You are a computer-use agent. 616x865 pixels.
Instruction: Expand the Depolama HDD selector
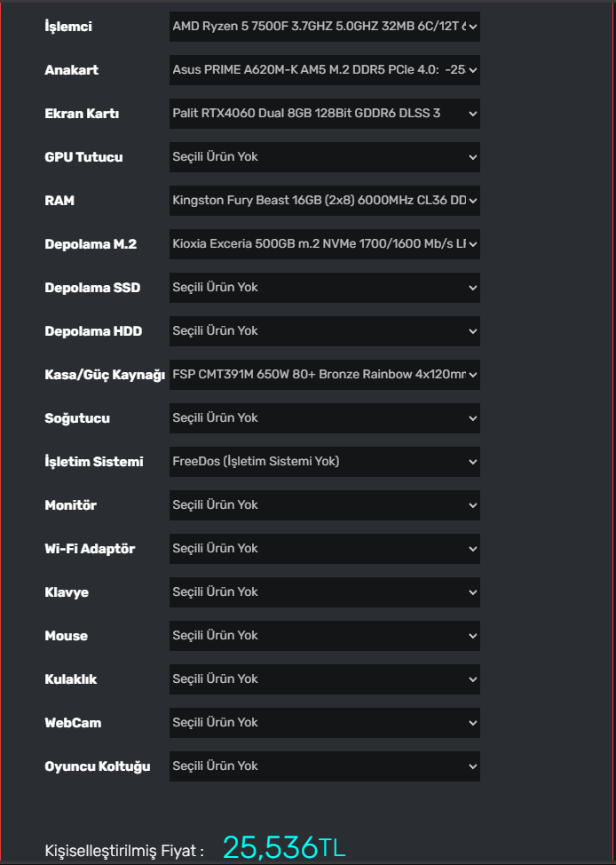click(324, 331)
